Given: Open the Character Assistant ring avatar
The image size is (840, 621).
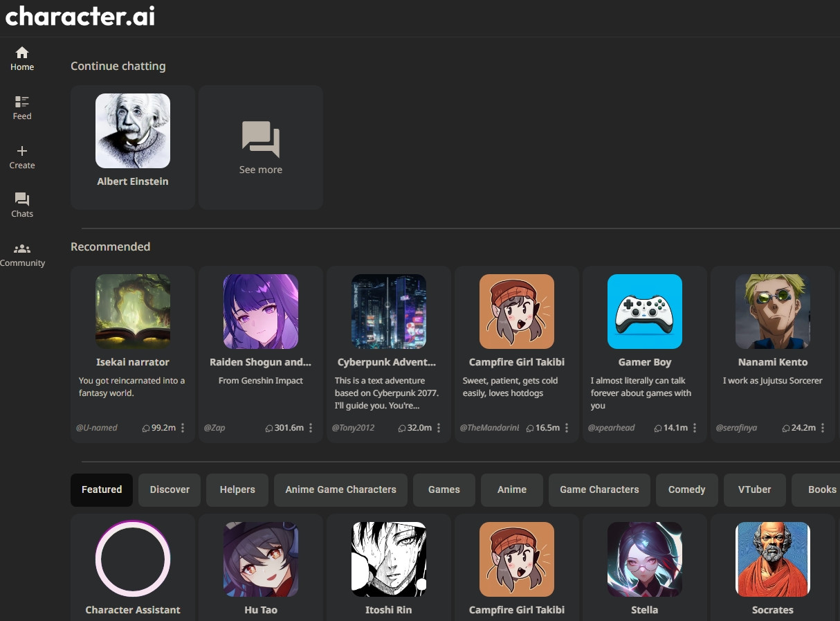Looking at the screenshot, I should [133, 559].
